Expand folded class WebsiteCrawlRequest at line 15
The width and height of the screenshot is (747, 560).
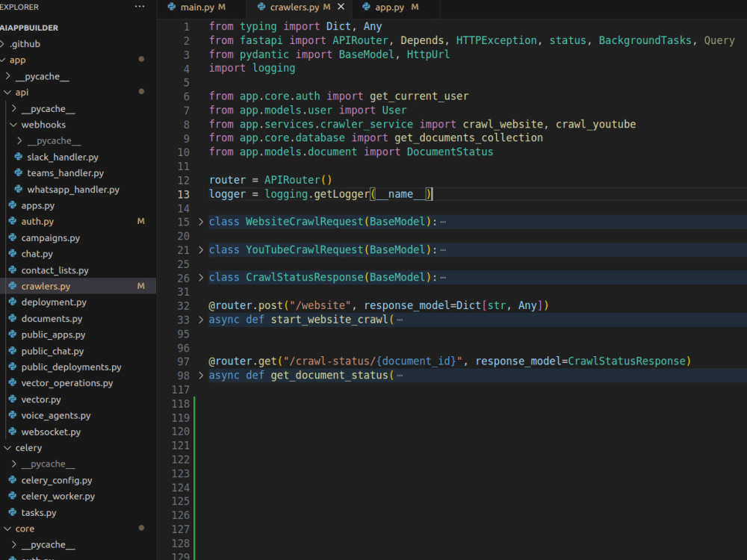pos(200,222)
